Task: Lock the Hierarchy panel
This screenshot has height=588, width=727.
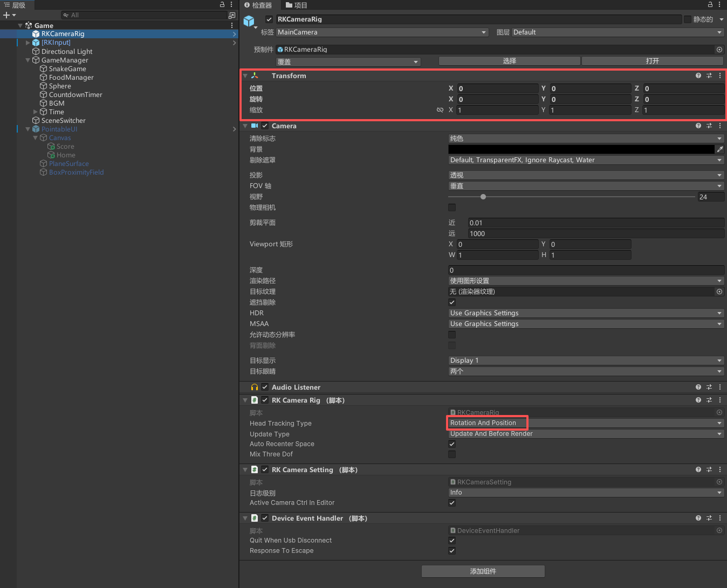Action: 222,4
